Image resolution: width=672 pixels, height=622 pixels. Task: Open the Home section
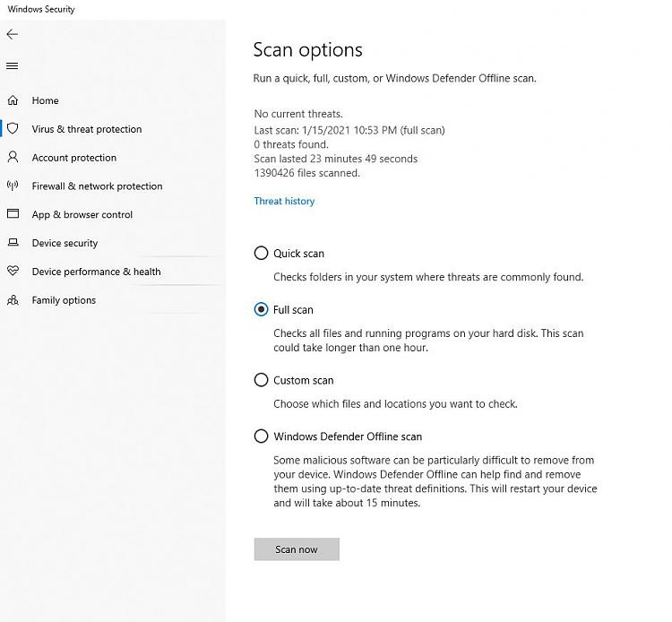coord(45,100)
